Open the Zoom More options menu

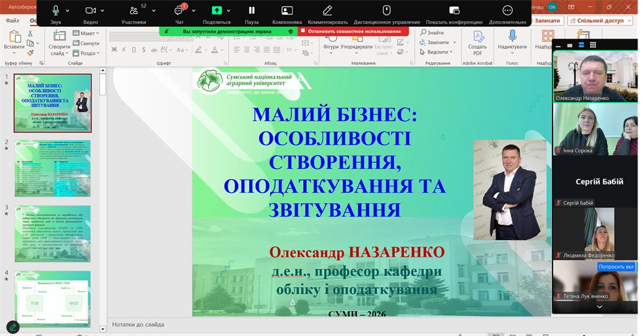tap(507, 10)
